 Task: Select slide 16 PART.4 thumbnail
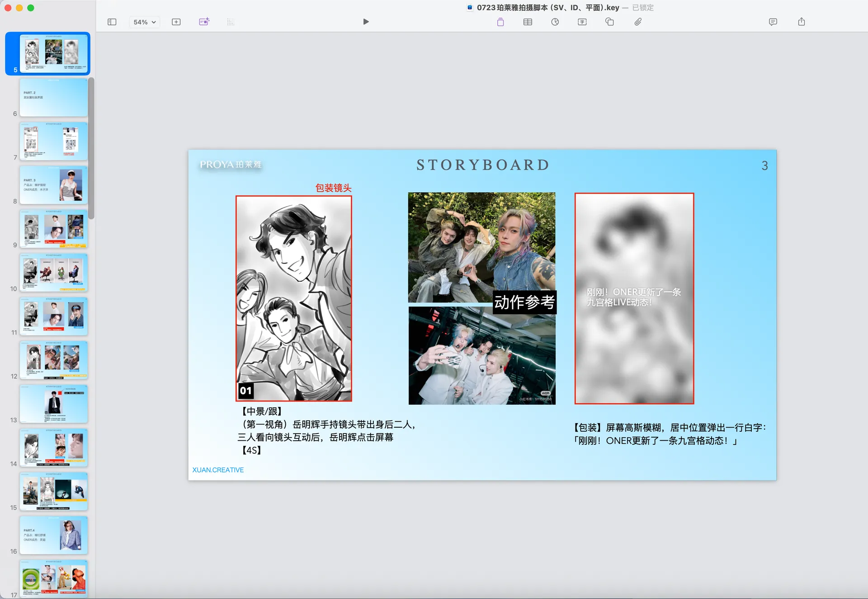[53, 535]
